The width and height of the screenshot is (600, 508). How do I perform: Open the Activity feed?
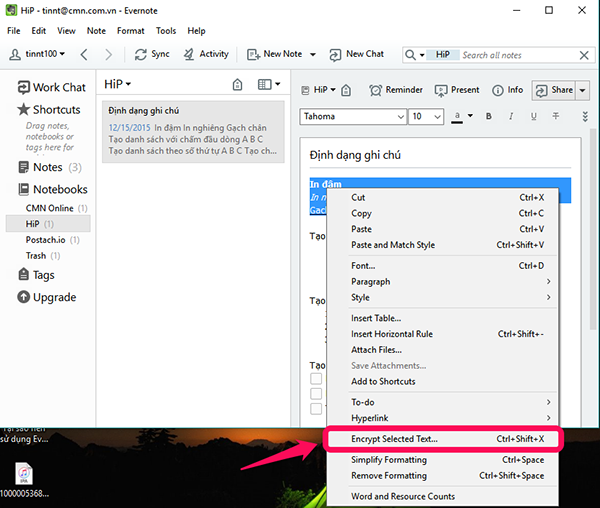pos(206,54)
